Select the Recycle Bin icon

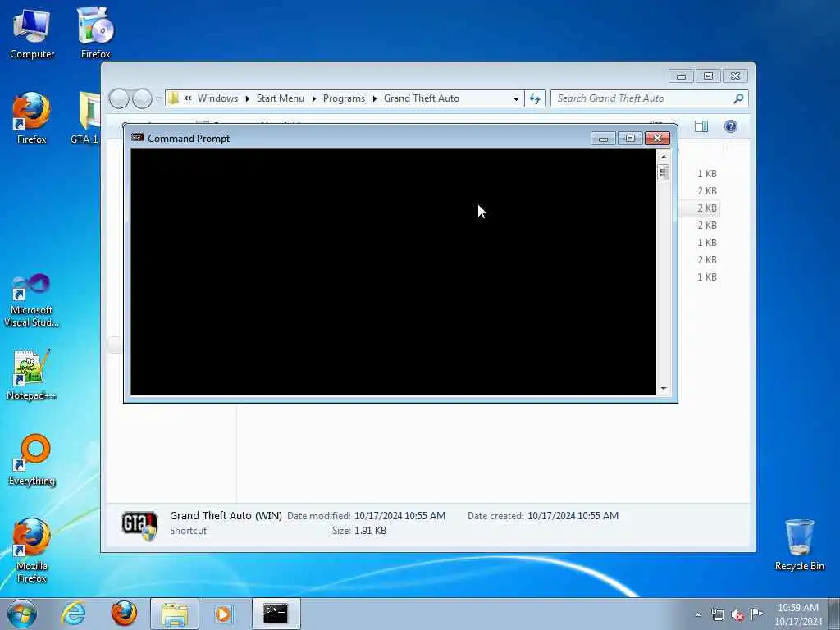click(x=799, y=545)
